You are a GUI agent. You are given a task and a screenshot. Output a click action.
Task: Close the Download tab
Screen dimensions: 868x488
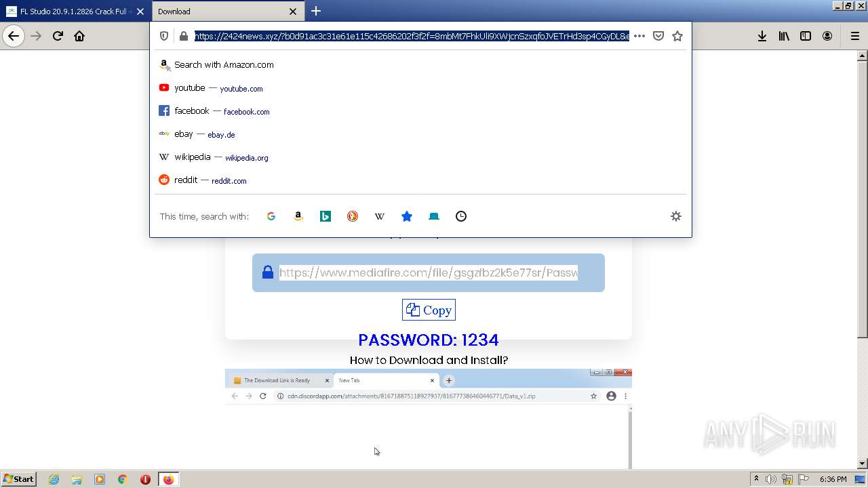tap(293, 11)
